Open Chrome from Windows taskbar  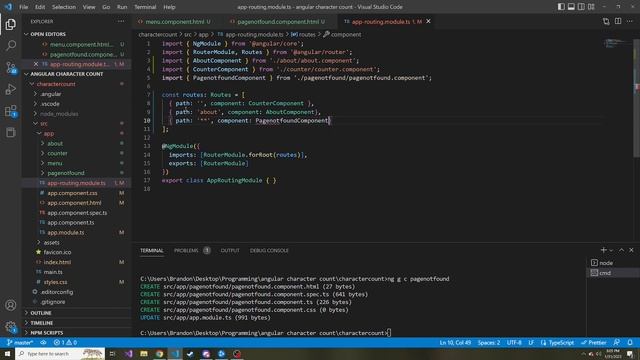coord(159,353)
